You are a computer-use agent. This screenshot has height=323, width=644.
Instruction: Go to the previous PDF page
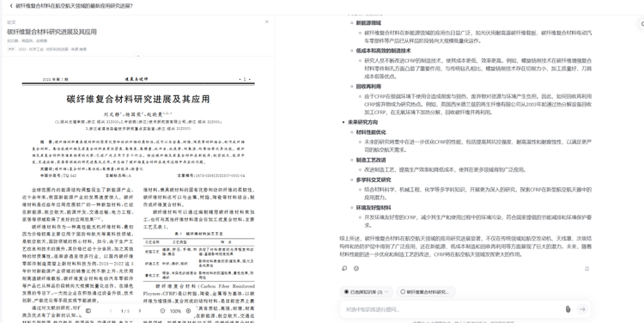[111, 311]
